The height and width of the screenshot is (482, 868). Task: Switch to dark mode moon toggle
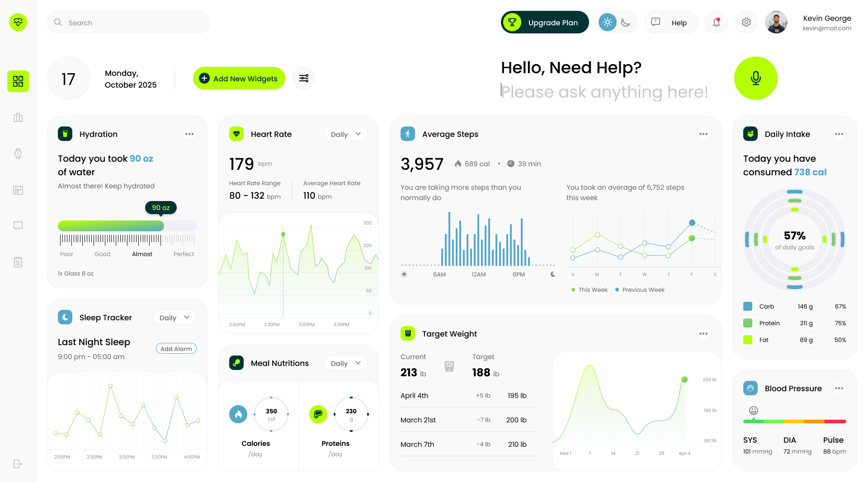(626, 22)
